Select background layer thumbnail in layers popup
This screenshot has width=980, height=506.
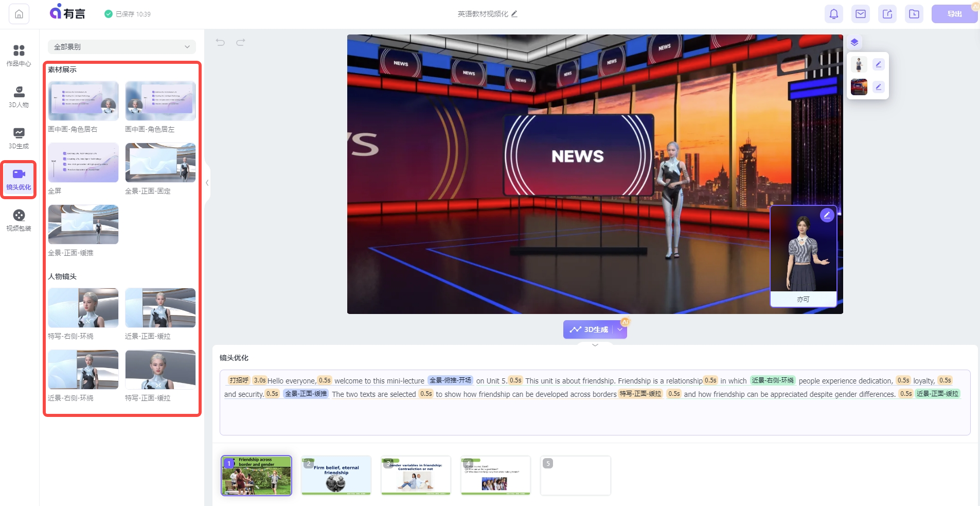pyautogui.click(x=859, y=87)
